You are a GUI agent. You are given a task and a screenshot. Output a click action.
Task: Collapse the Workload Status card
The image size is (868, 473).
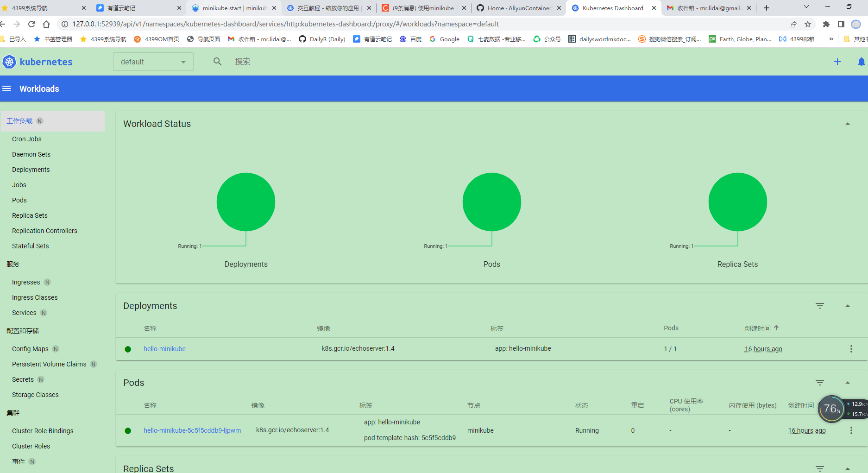tap(848, 124)
